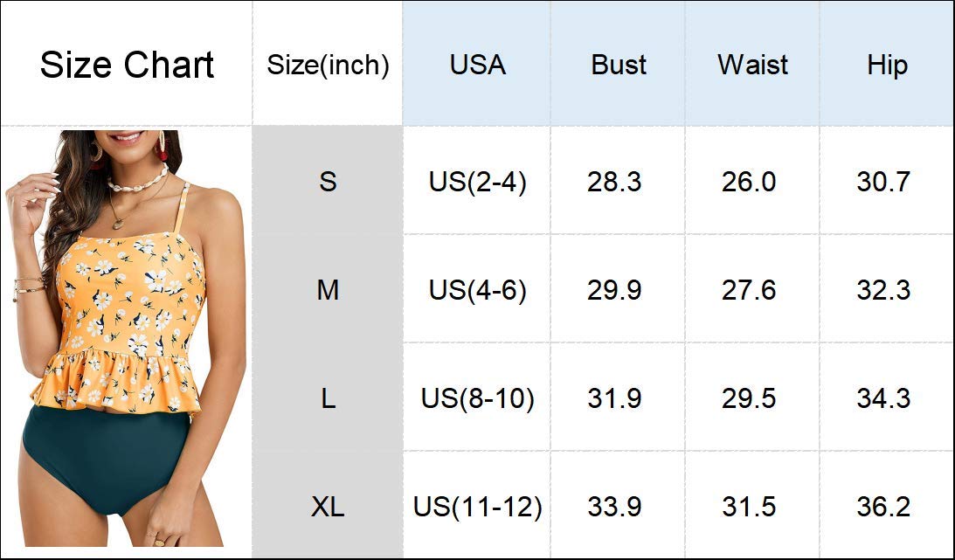This screenshot has width=955, height=560.
Task: Select the US(11-12) cell
Action: pos(477,507)
